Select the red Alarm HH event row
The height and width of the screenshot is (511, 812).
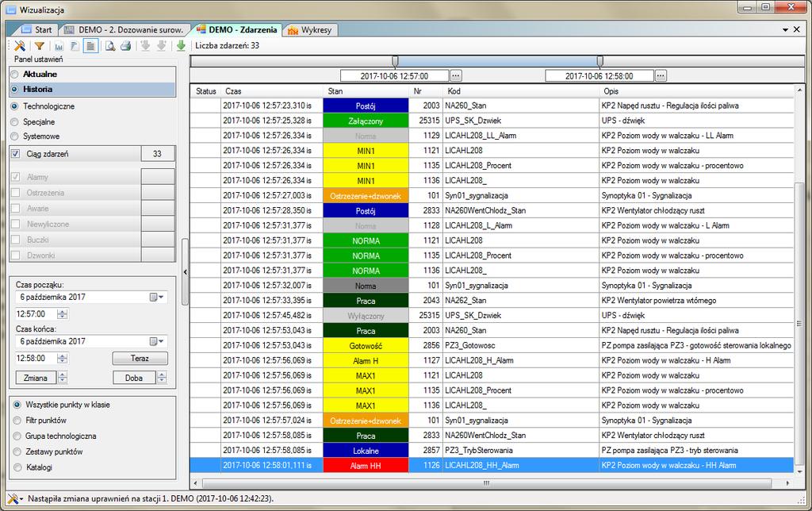[492, 466]
